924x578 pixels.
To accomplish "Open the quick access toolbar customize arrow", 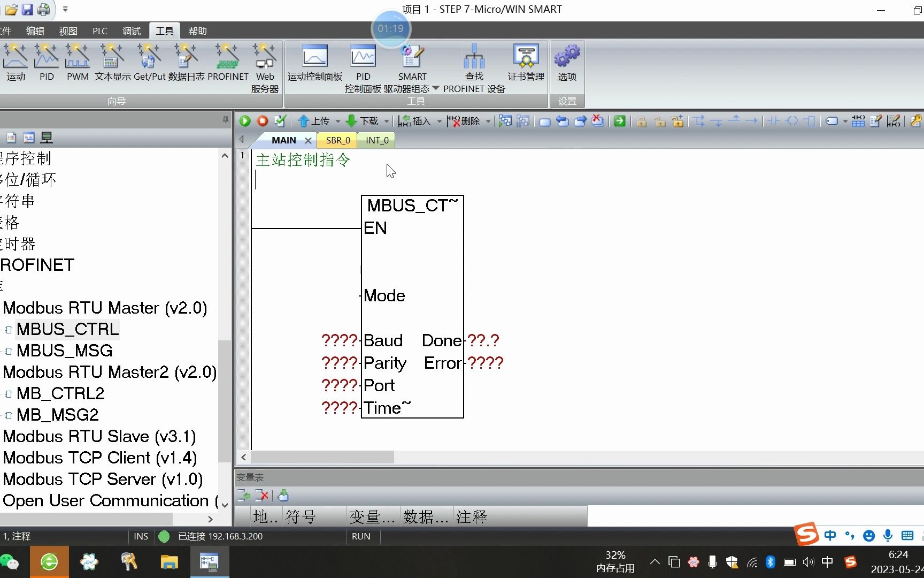I will click(65, 9).
